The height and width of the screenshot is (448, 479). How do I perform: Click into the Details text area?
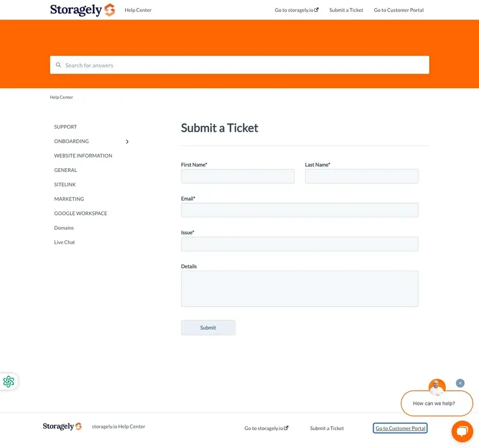tap(300, 289)
